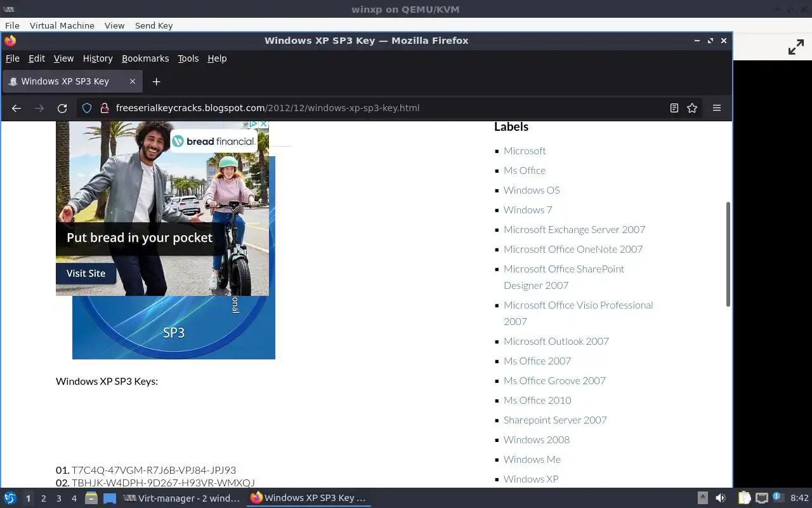This screenshot has width=812, height=508.
Task: Open Microsoft Office SharePoint Designer 2007 link
Action: pos(564,277)
